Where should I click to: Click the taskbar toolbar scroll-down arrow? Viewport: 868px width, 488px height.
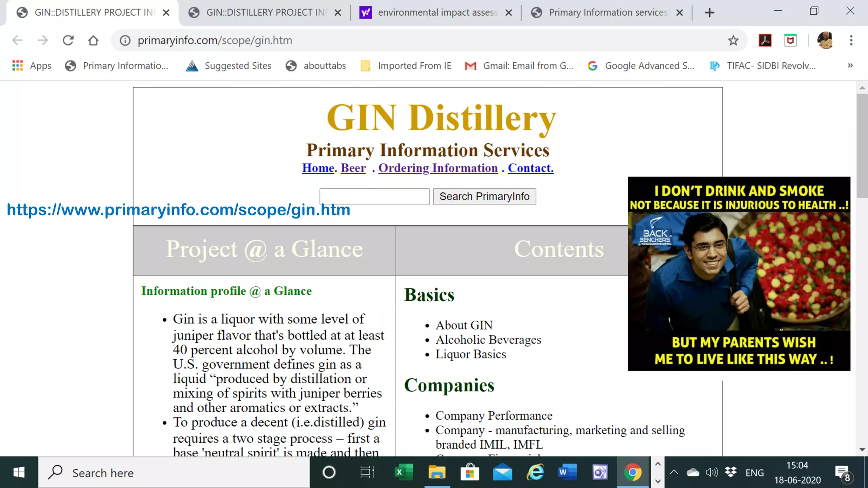(x=658, y=481)
